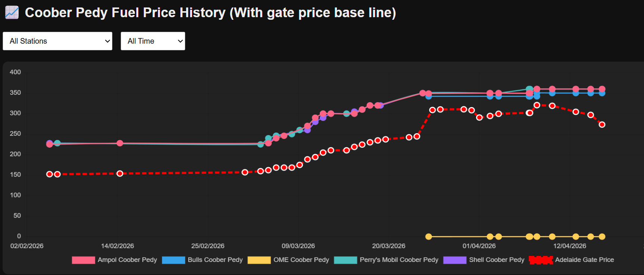Toggle Bulls Coober Pedy legend swatch
This screenshot has width=644, height=275.
point(173,260)
